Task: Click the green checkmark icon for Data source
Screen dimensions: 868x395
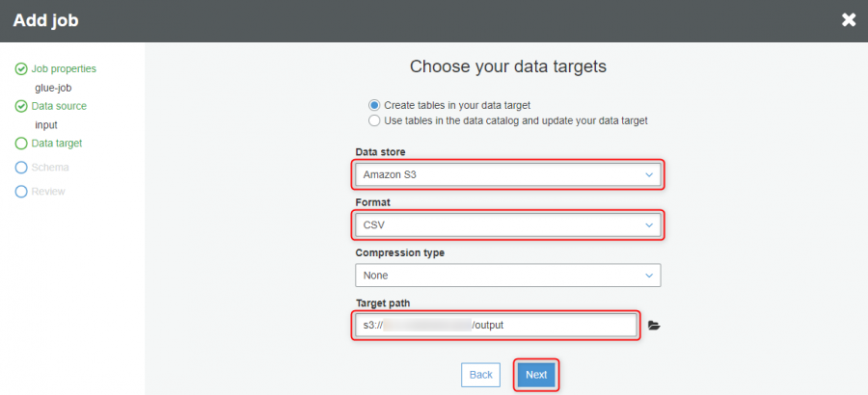Action: (x=21, y=106)
